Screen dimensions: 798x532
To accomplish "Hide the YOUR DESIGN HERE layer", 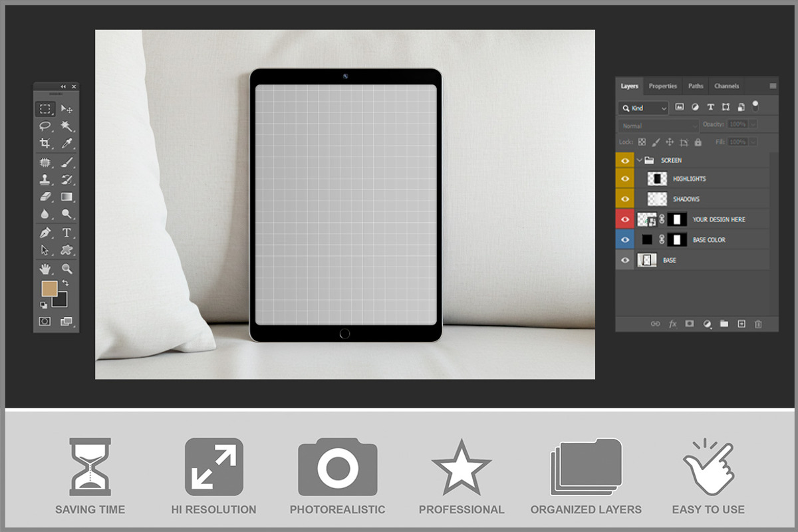I will [x=624, y=219].
